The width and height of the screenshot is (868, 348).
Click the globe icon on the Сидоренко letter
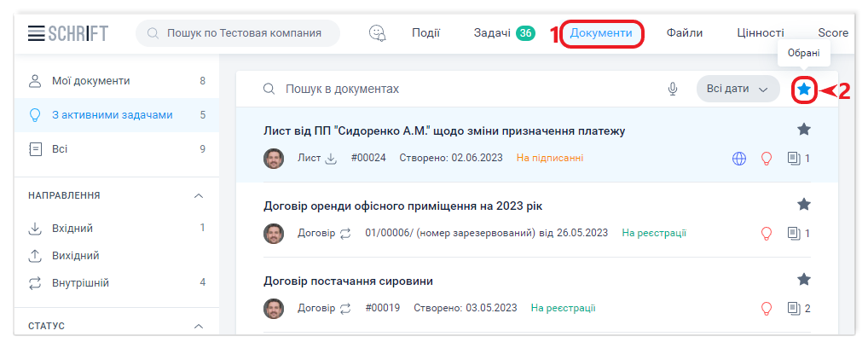(740, 158)
